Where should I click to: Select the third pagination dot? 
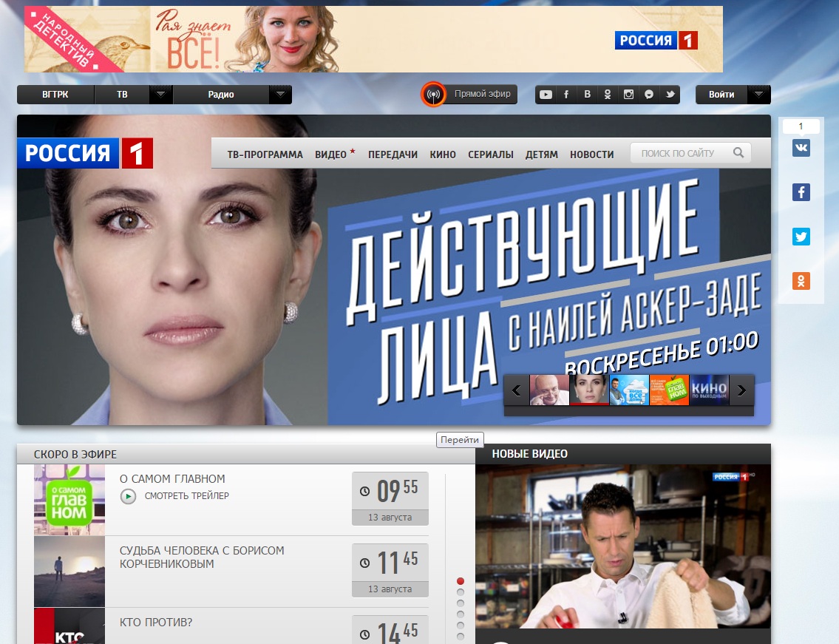[x=461, y=603]
